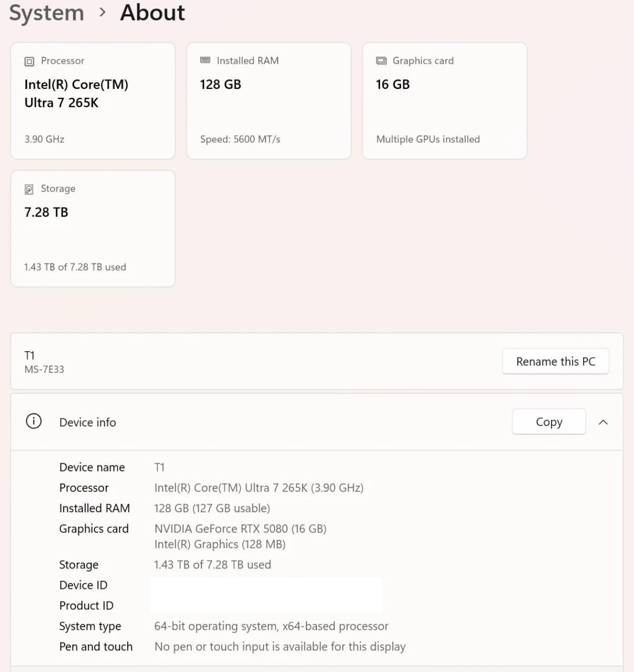Click the Multiple GPUs installed text
The width and height of the screenshot is (634, 672).
428,139
